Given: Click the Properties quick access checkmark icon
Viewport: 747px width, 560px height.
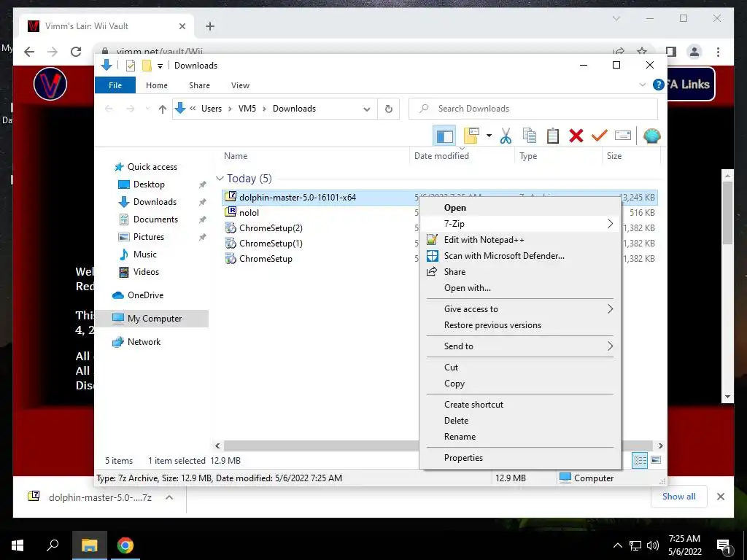Looking at the screenshot, I should click(130, 66).
